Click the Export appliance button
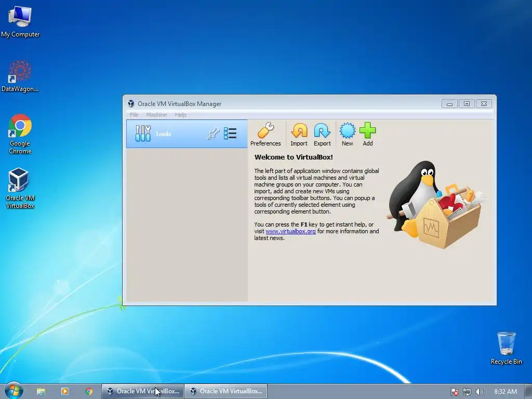The image size is (532, 399). click(x=322, y=135)
